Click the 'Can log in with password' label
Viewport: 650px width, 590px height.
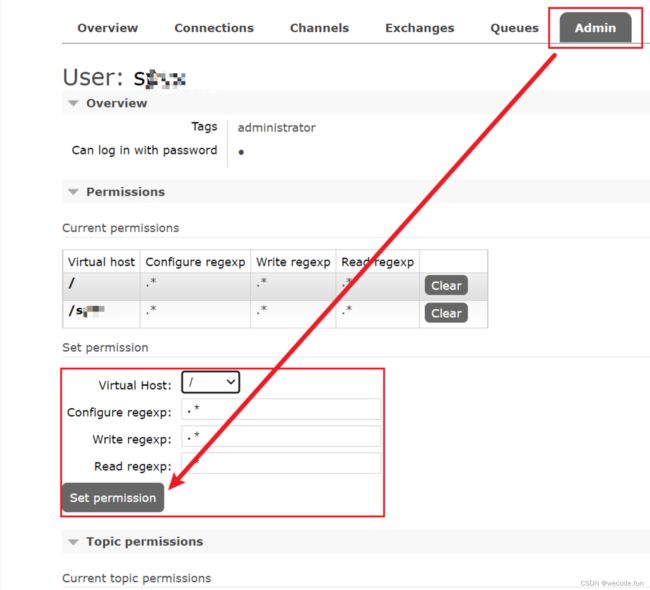(144, 151)
